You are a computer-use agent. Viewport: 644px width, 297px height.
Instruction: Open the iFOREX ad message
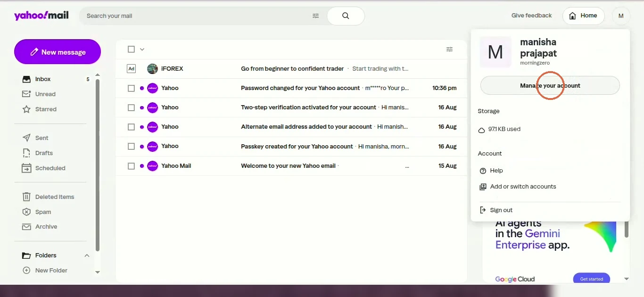(x=291, y=69)
